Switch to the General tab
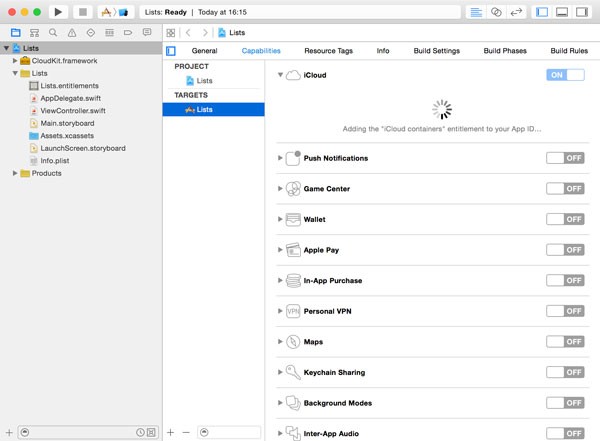The width and height of the screenshot is (600, 441). click(x=204, y=51)
